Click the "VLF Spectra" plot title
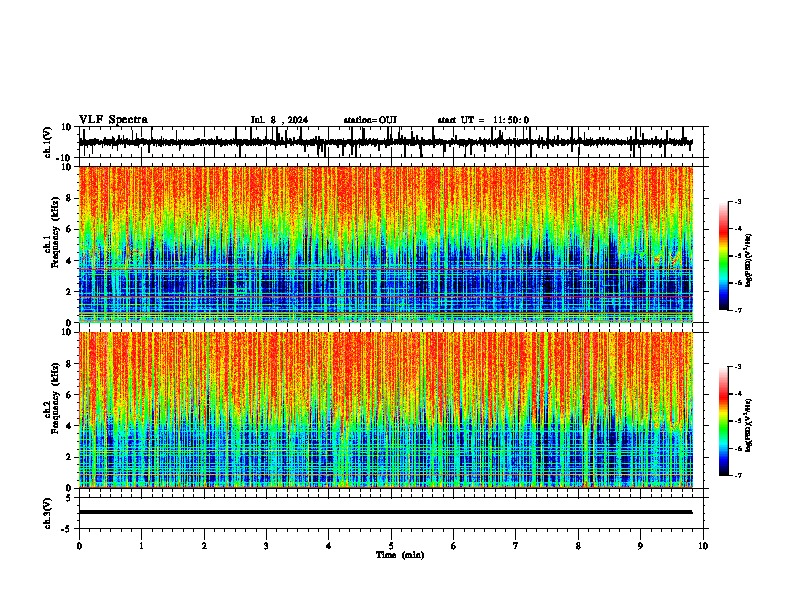 [113, 120]
